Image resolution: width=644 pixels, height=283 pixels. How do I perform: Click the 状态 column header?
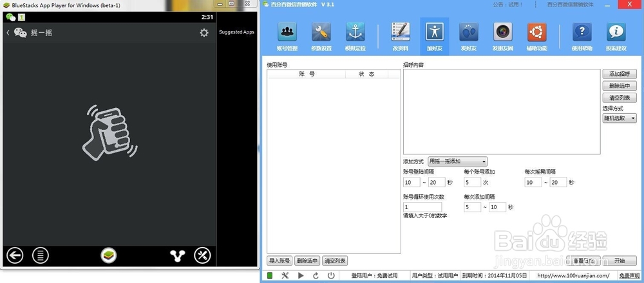click(x=367, y=74)
